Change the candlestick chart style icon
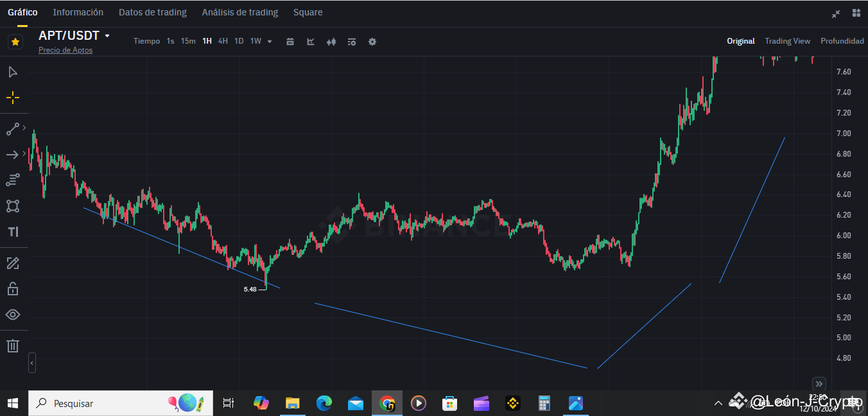Screen dimensions: 868x416 click(x=331, y=42)
